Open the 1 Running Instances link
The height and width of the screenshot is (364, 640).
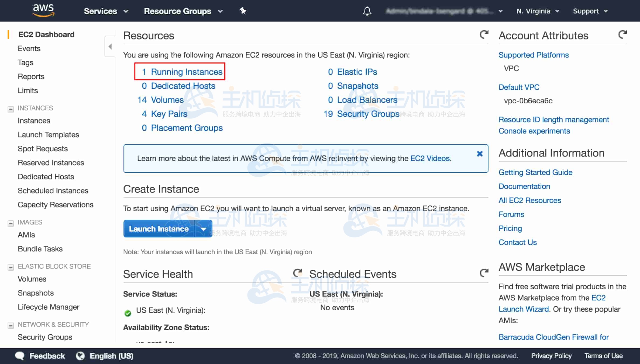tap(183, 72)
